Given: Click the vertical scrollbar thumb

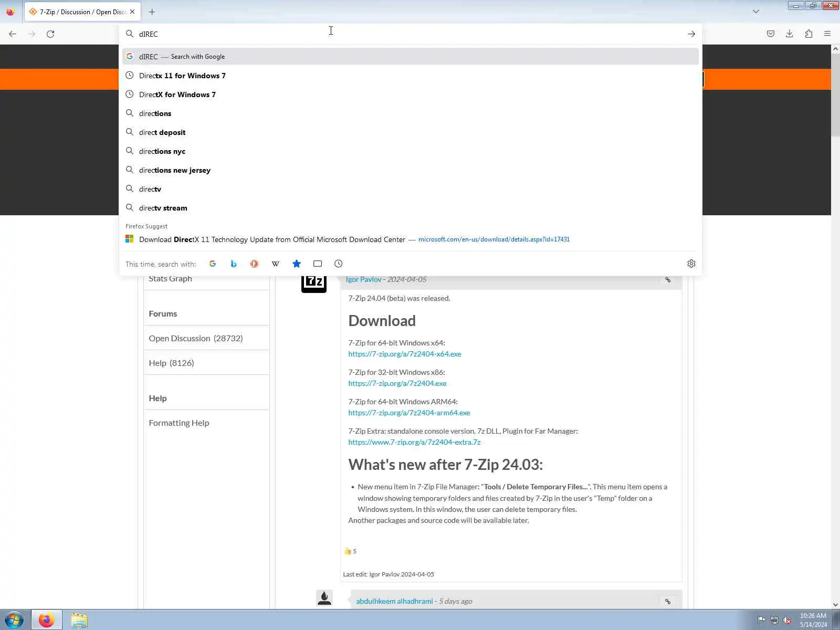Looking at the screenshot, I should click(x=835, y=94).
